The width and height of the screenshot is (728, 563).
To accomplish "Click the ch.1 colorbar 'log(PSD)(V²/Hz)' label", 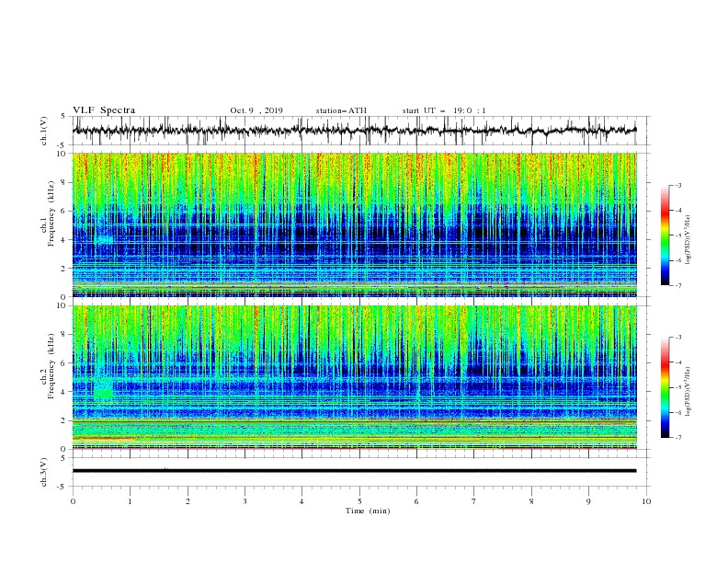I will tap(688, 240).
